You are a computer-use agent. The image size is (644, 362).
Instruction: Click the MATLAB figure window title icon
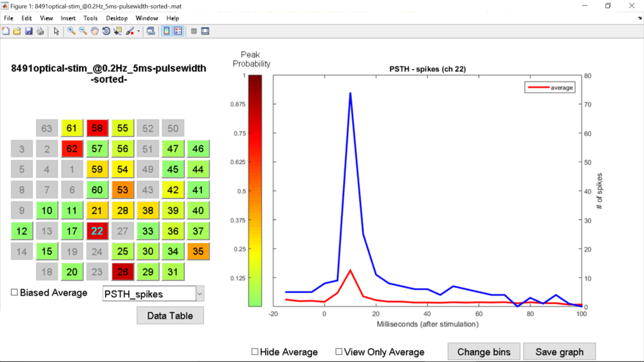5,5
